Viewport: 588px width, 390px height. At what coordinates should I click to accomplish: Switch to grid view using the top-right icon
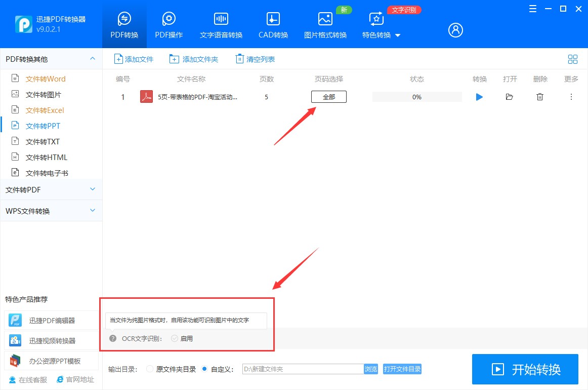coord(573,59)
